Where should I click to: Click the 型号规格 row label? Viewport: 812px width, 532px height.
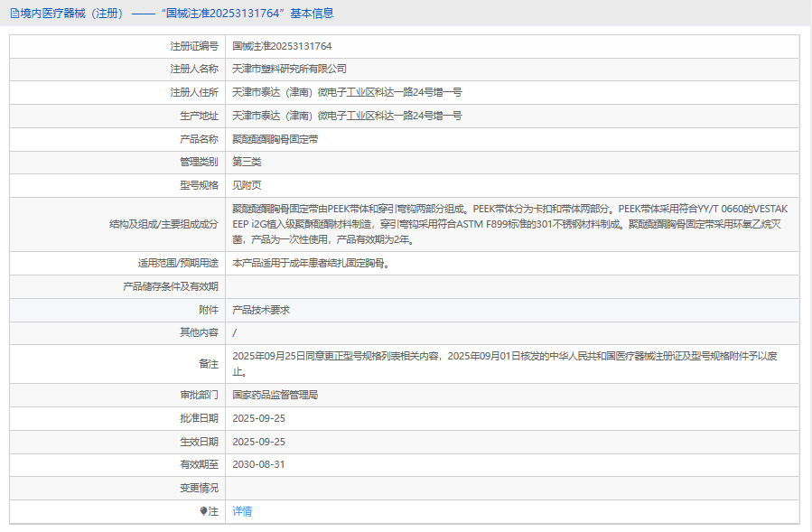tap(199, 185)
